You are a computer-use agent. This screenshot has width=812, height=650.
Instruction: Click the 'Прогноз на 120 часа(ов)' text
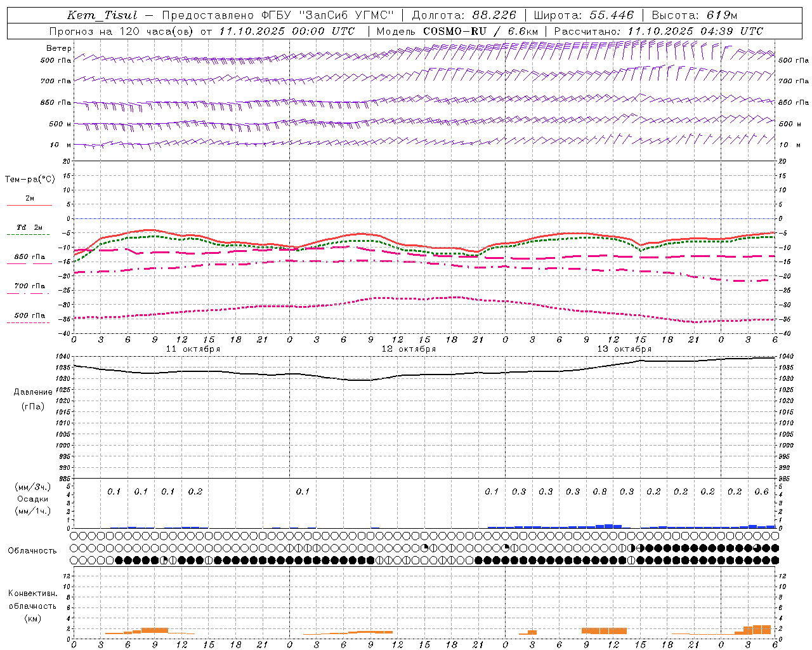(x=122, y=31)
